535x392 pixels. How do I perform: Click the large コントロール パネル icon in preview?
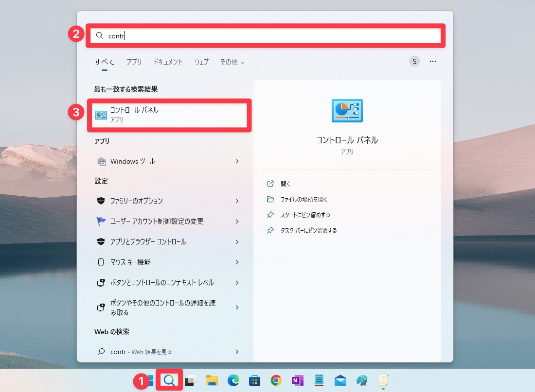(347, 111)
